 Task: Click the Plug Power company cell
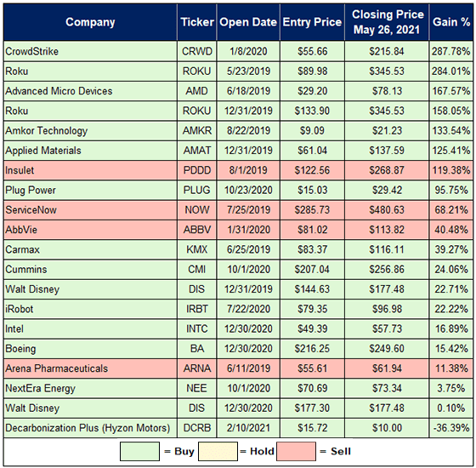coord(90,190)
